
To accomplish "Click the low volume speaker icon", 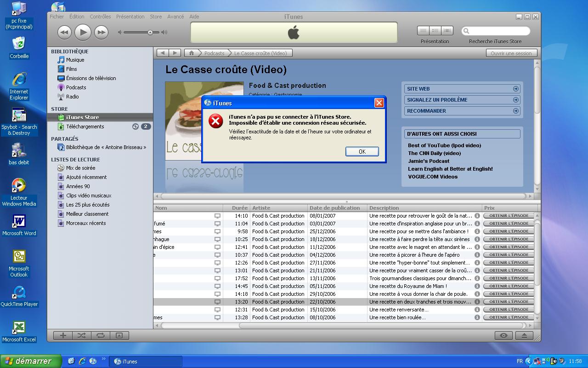I will pyautogui.click(x=120, y=32).
